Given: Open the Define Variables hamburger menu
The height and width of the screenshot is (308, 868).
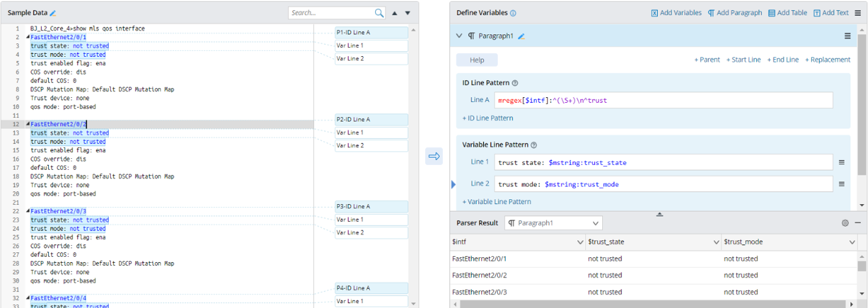Looking at the screenshot, I should click(858, 13).
